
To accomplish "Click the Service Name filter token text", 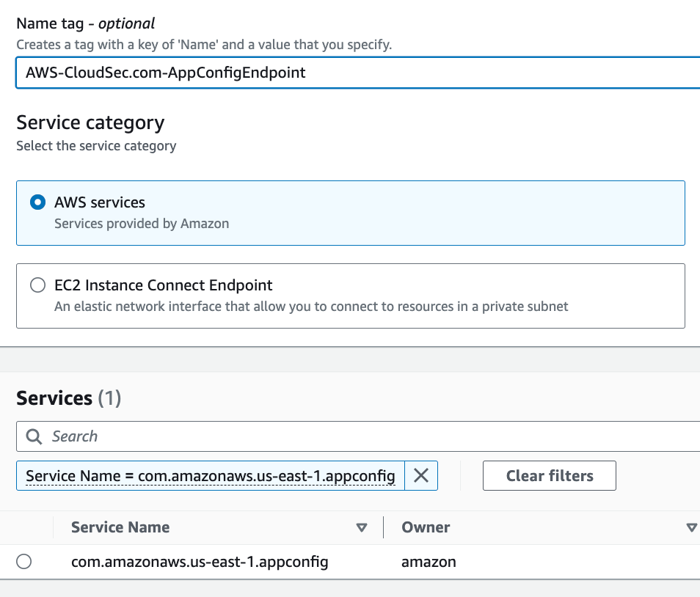I will tap(211, 476).
